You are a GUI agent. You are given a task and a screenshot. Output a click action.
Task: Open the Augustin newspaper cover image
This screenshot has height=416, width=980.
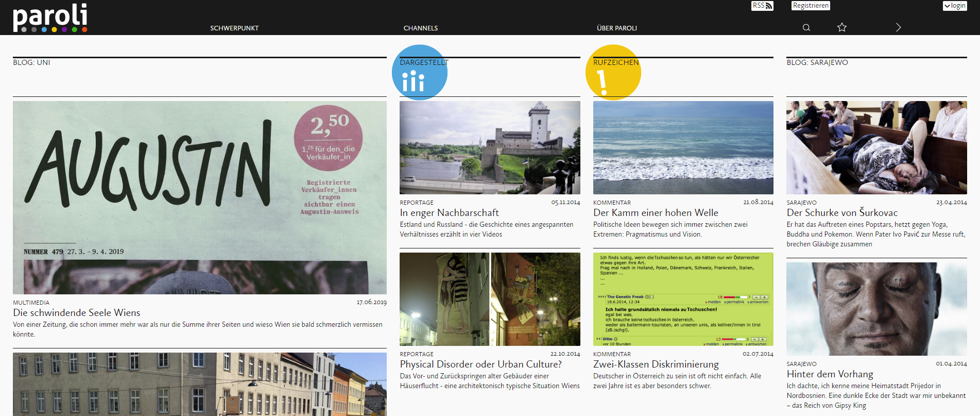200,197
